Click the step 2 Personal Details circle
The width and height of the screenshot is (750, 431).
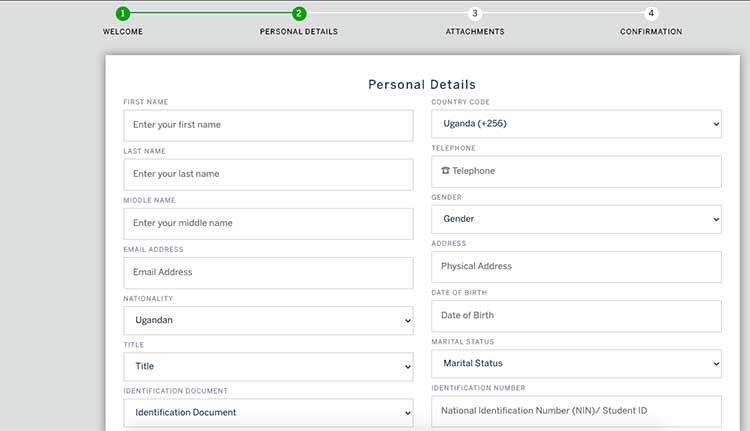point(299,13)
